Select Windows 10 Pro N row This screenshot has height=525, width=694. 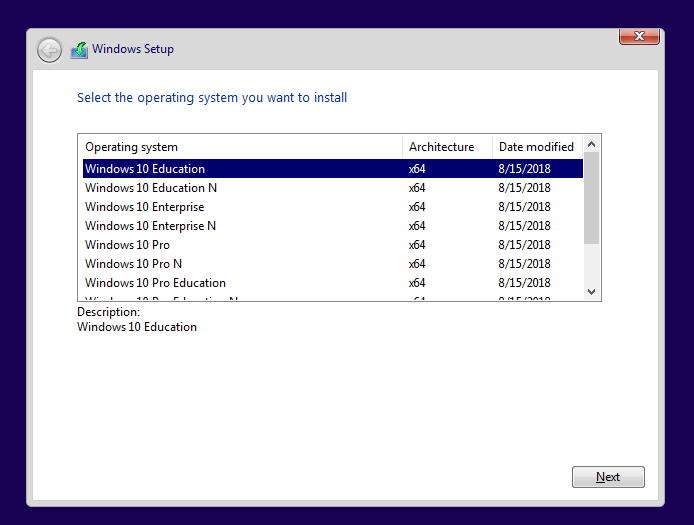tap(333, 264)
